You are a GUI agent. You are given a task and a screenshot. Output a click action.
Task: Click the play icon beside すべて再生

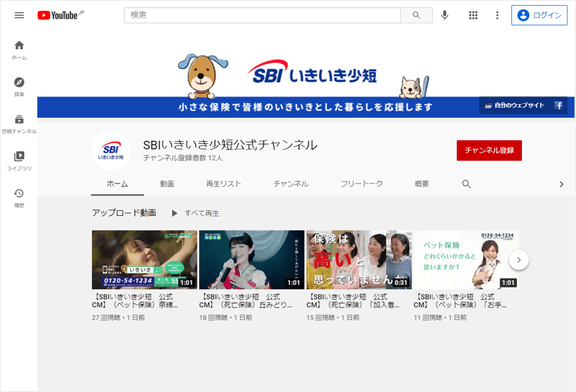174,213
